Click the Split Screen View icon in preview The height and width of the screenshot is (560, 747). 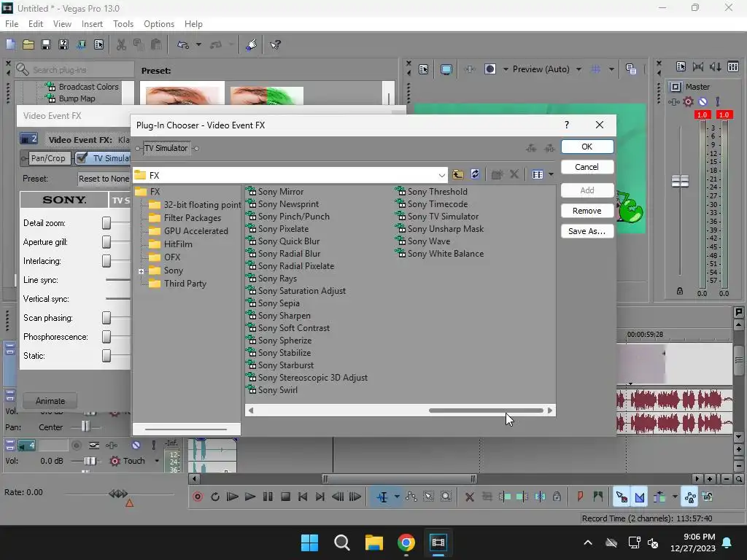tap(490, 69)
